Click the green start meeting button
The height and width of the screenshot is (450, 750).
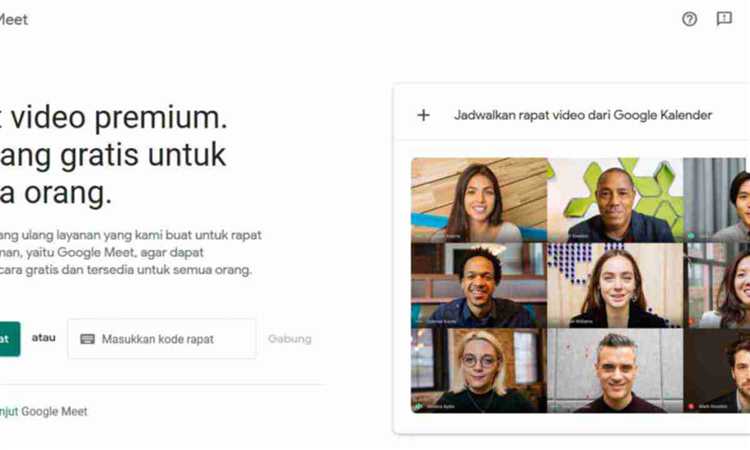[10, 339]
